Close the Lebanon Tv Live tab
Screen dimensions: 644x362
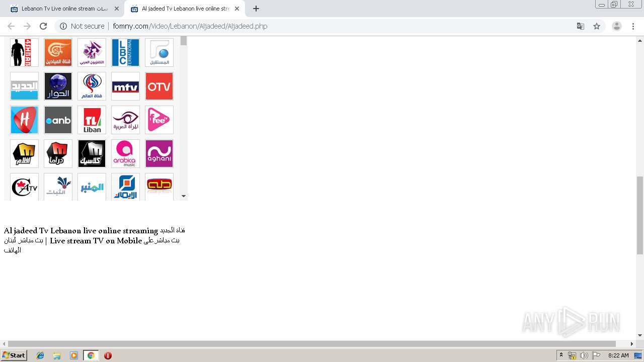(117, 9)
